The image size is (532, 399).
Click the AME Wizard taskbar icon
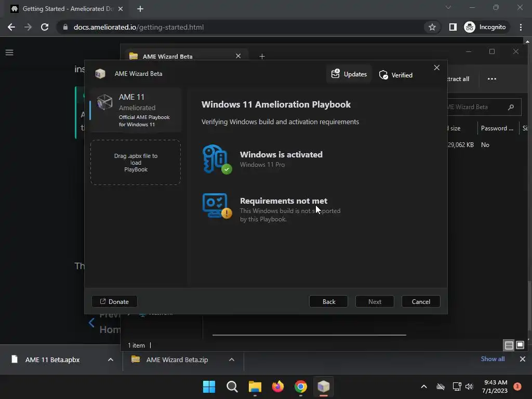[323, 387]
